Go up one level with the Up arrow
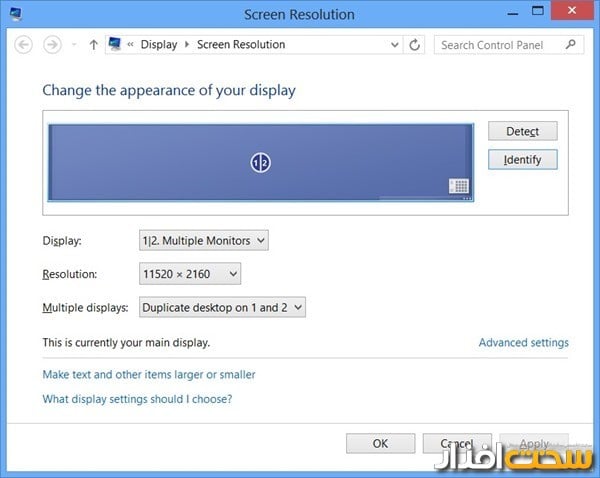The width and height of the screenshot is (600, 478). click(93, 45)
